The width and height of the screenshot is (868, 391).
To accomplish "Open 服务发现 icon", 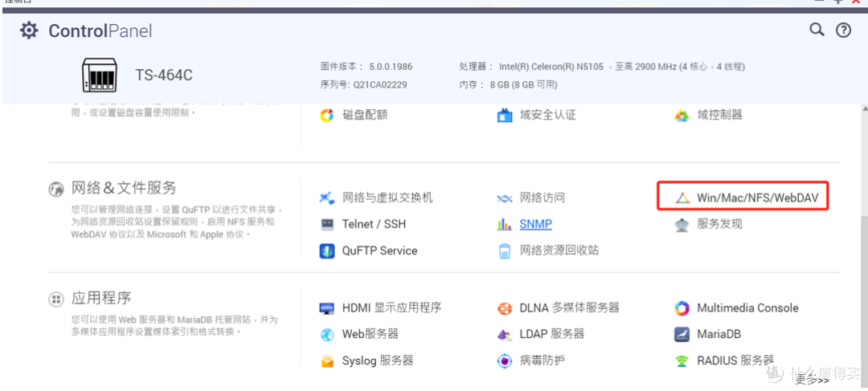I will coord(682,225).
